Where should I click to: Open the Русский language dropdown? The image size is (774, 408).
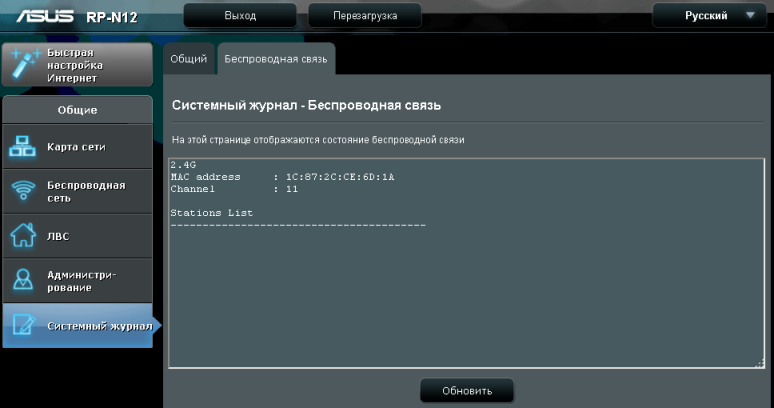tap(709, 16)
